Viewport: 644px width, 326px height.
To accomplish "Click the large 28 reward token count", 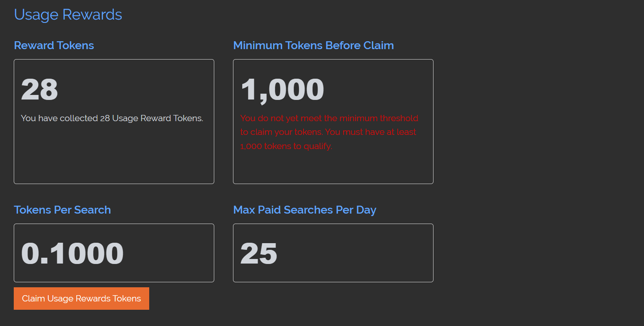I will 39,89.
